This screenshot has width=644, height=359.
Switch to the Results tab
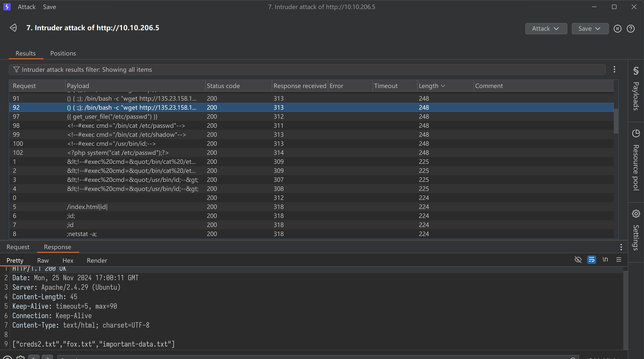[25, 53]
